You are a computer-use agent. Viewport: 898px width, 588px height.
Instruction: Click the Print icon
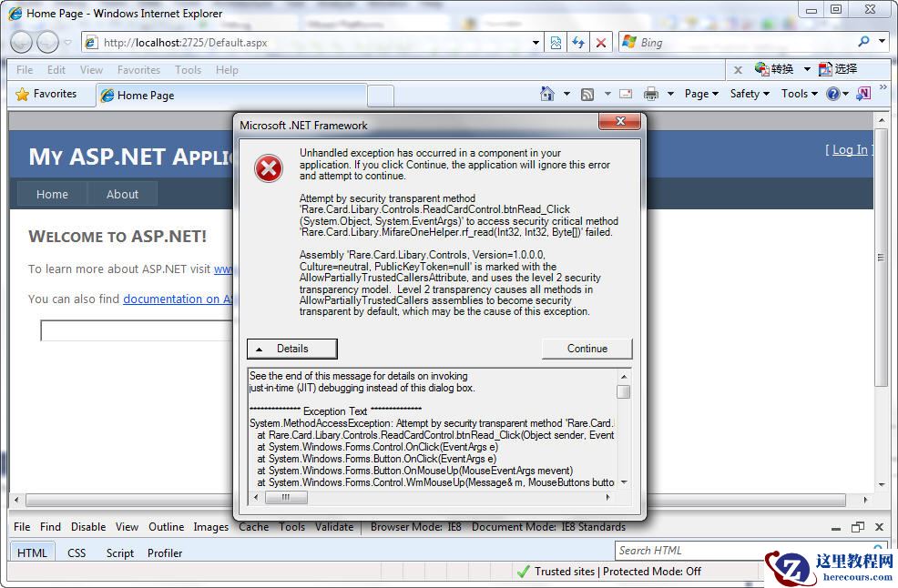tap(651, 94)
